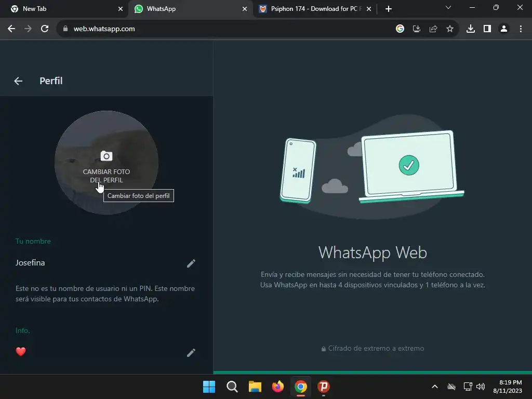The image size is (532, 399).
Task: Click Chrome icon in taskbar
Action: pyautogui.click(x=301, y=387)
